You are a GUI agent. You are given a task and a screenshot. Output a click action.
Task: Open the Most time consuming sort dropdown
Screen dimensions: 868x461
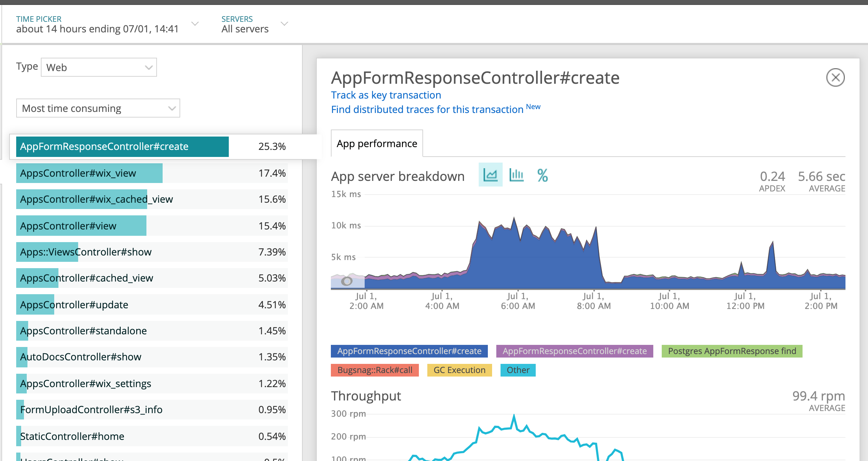tap(98, 108)
